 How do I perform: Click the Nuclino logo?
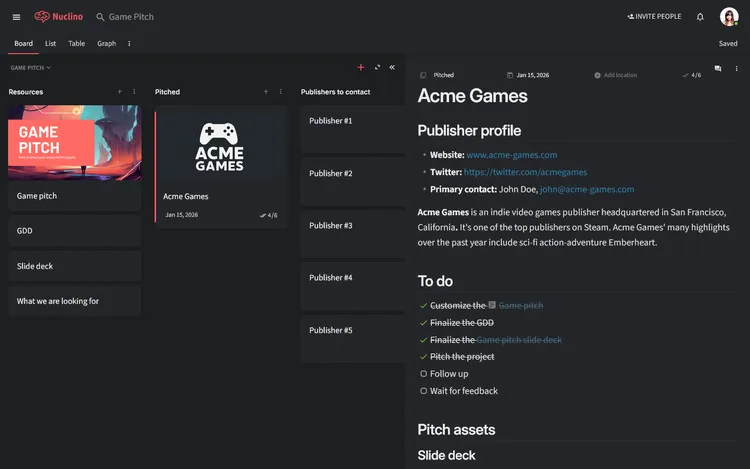(x=58, y=17)
